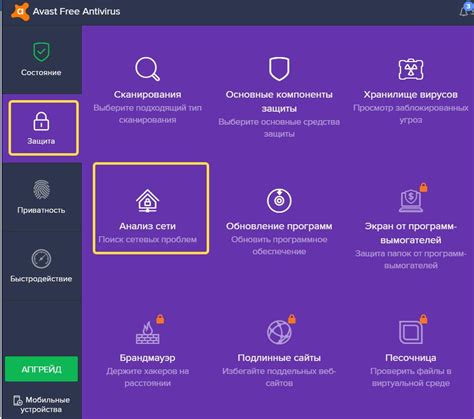Open the Хранилище вирусов title
This screenshot has width=474, height=419.
tap(411, 94)
